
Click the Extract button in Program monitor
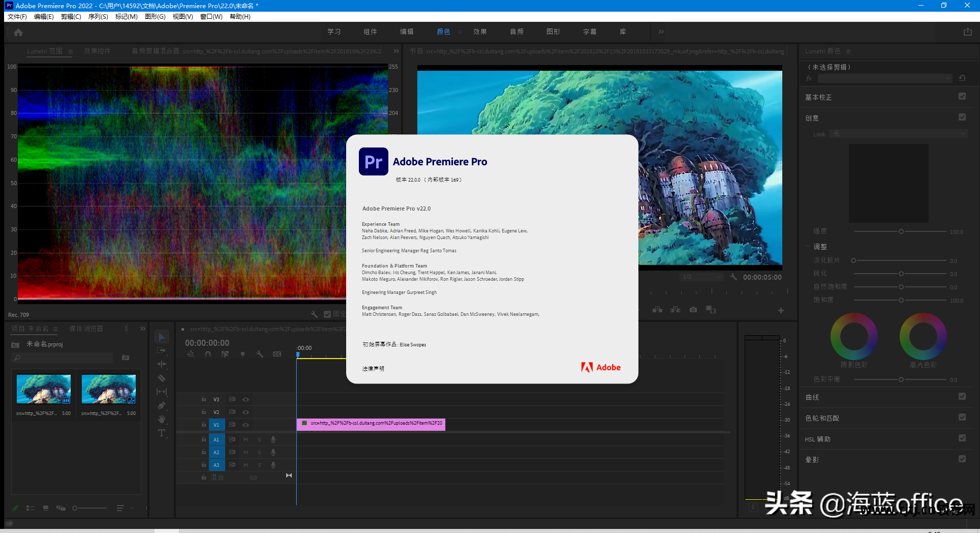675,310
